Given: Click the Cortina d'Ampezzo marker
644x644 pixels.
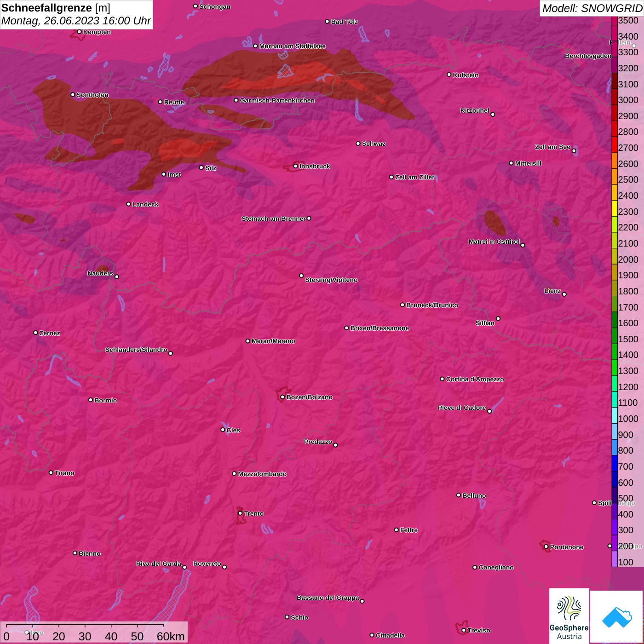Looking at the screenshot, I should click(442, 379).
